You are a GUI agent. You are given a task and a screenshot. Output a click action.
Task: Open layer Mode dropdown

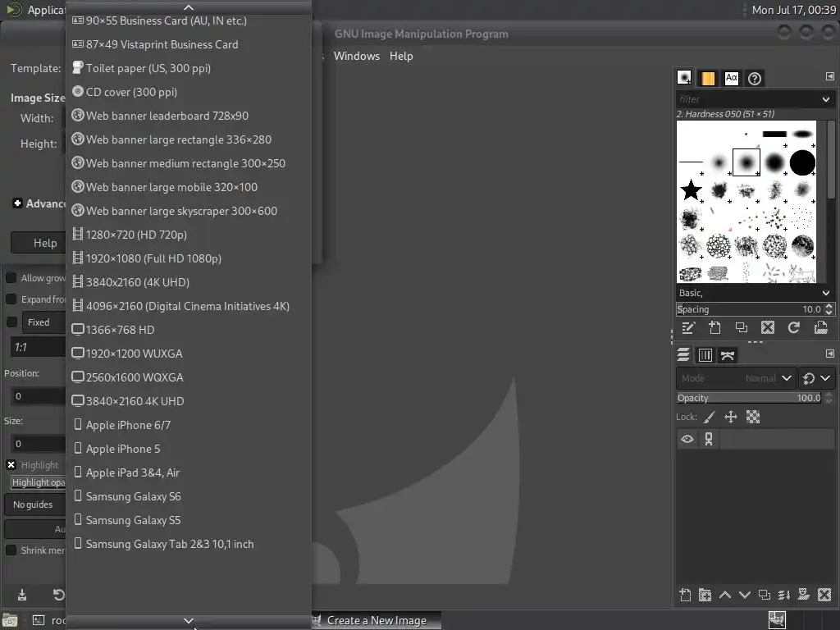(x=736, y=378)
